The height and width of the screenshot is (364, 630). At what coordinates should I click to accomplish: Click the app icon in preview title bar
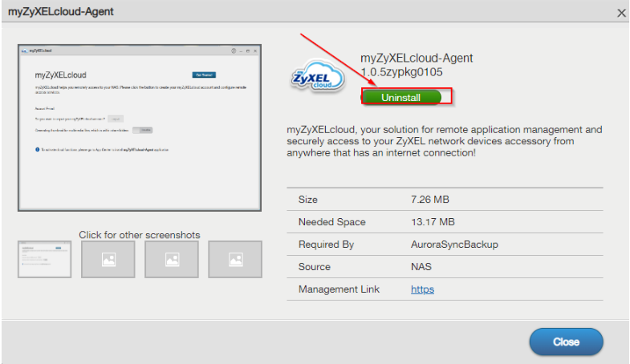coord(24,51)
